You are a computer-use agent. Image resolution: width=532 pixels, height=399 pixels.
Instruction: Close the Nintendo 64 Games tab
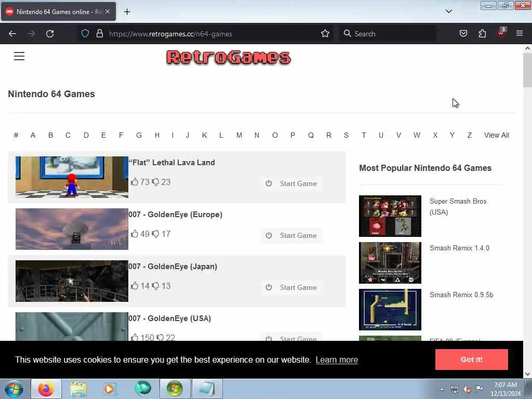pos(108,11)
